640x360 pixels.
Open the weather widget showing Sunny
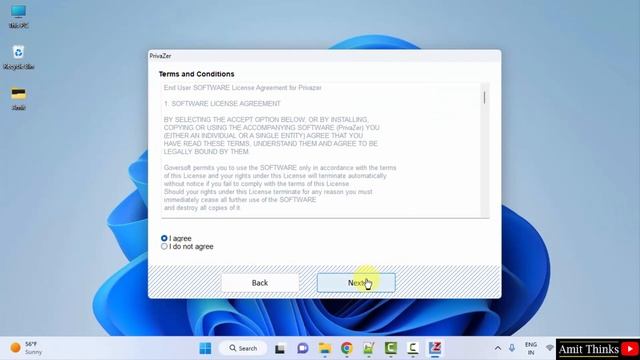pos(26,348)
